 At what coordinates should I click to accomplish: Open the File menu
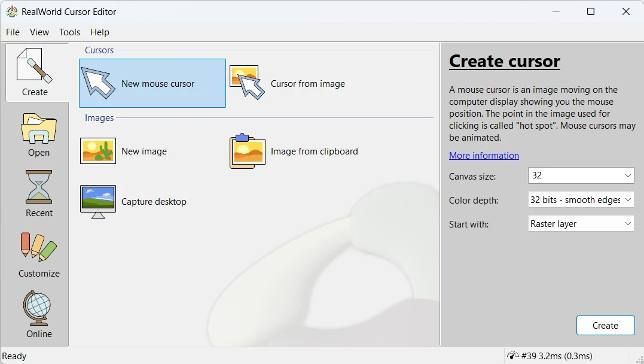(13, 32)
